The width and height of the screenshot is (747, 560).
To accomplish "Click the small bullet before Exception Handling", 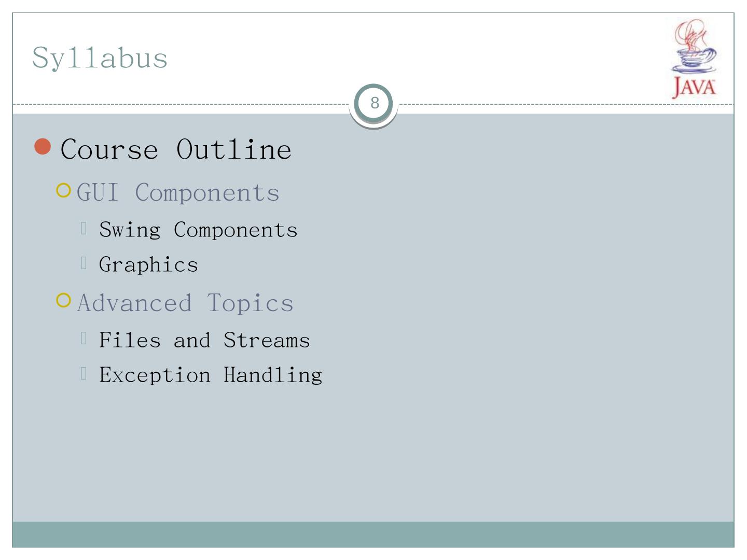I will 84,373.
